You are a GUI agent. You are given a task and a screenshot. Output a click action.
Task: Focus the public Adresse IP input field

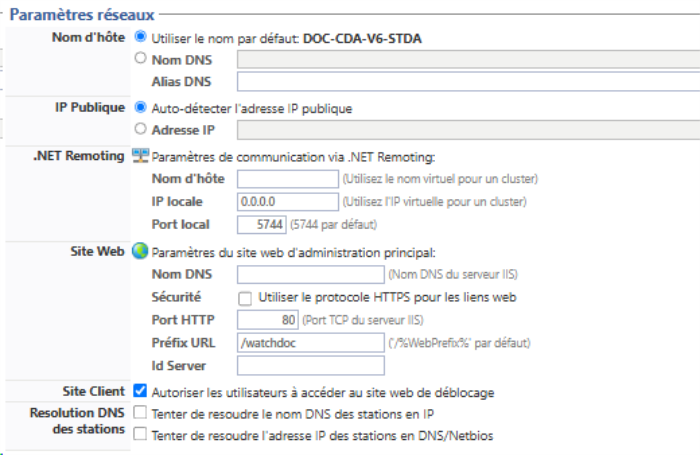(466, 130)
